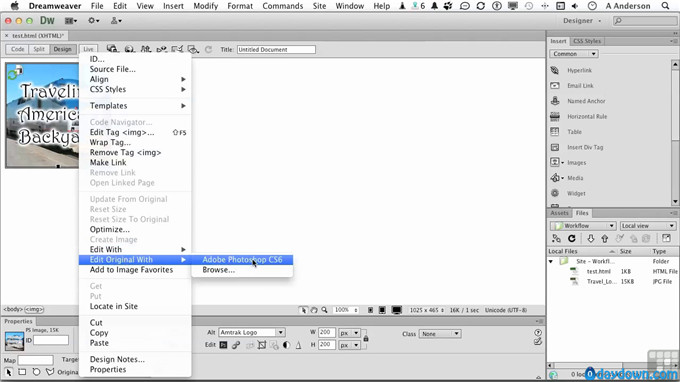Screen dimensions: 680x382
Task: Open the Common category dropdown
Action: click(574, 54)
